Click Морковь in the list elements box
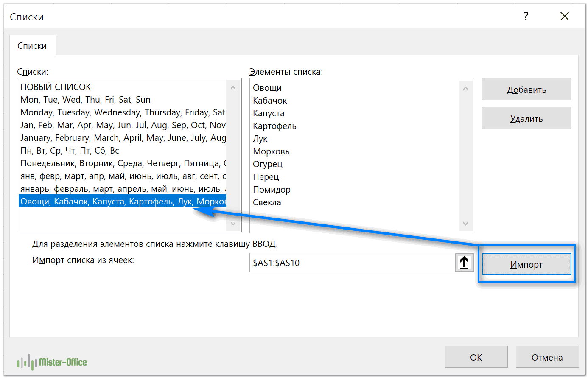The height and width of the screenshot is (378, 588). pyautogui.click(x=271, y=151)
